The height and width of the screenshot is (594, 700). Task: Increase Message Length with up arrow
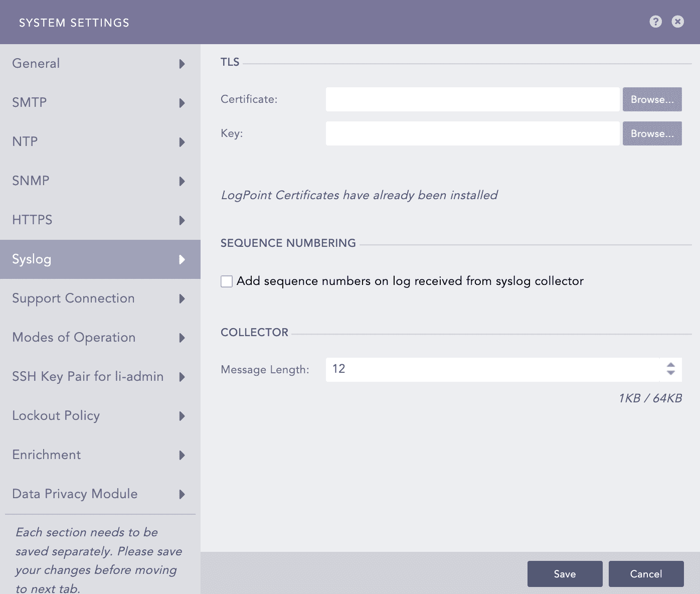tap(670, 365)
